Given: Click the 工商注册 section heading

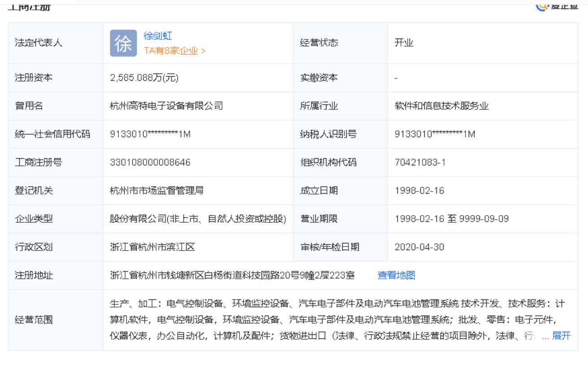Looking at the screenshot, I should (29, 6).
